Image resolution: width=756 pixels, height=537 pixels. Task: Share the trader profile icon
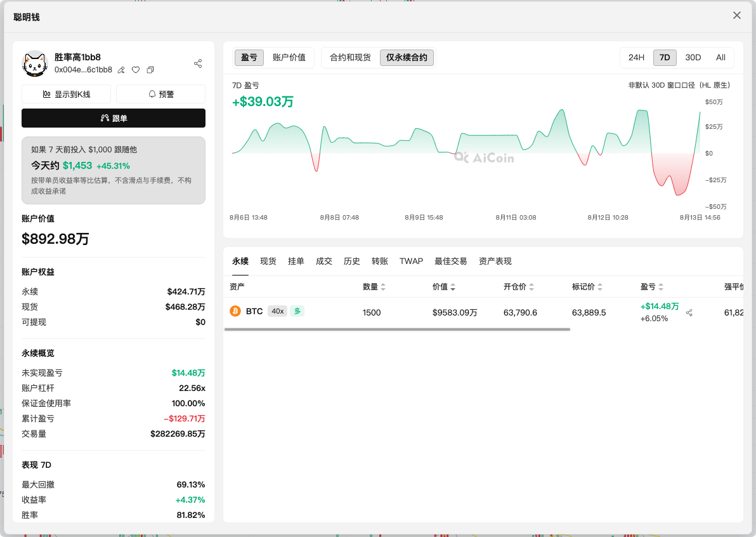pos(198,63)
